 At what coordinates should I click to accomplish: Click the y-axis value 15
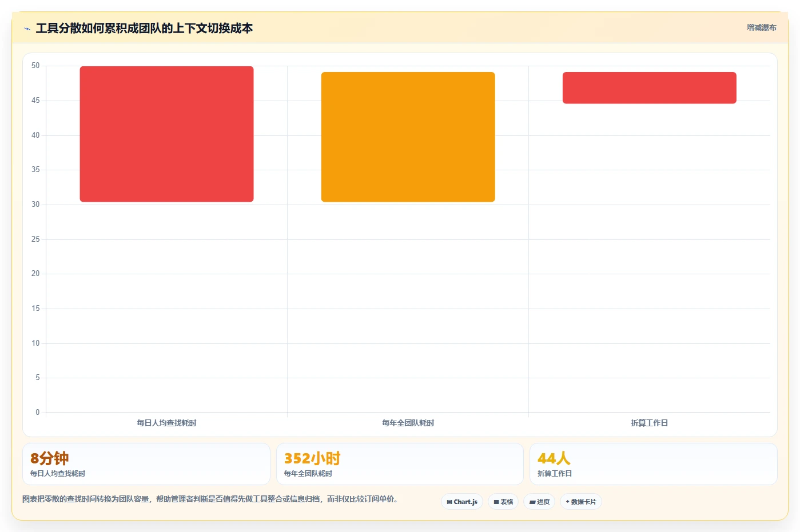pos(35,309)
